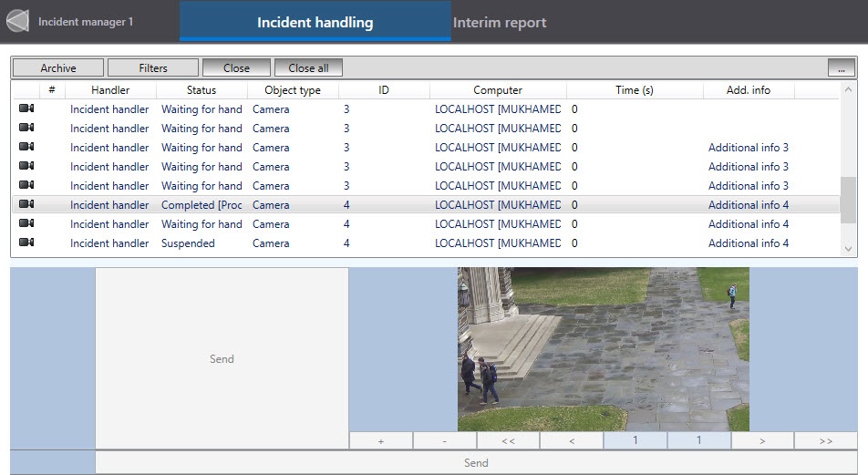Click camera icon of Waiting row with Additional info 4
Viewport: 868px width, 475px height.
[x=26, y=224]
